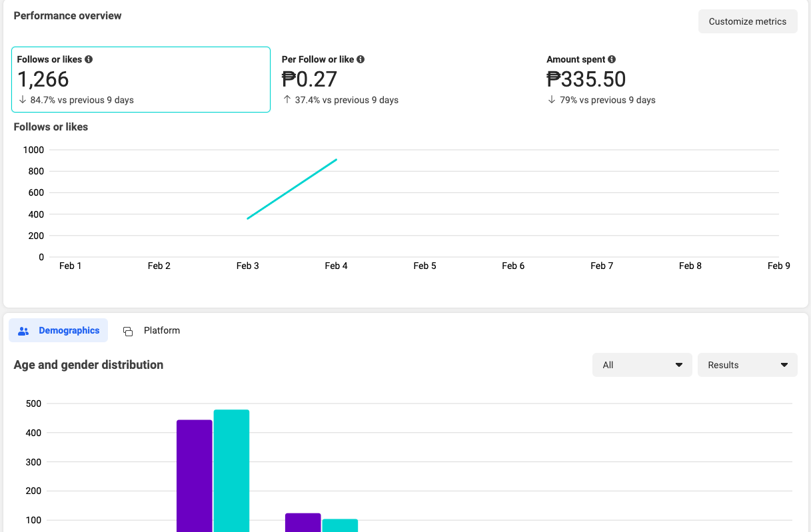Click the Feb 4 date on chart axis
The image size is (811, 532).
[x=336, y=266]
